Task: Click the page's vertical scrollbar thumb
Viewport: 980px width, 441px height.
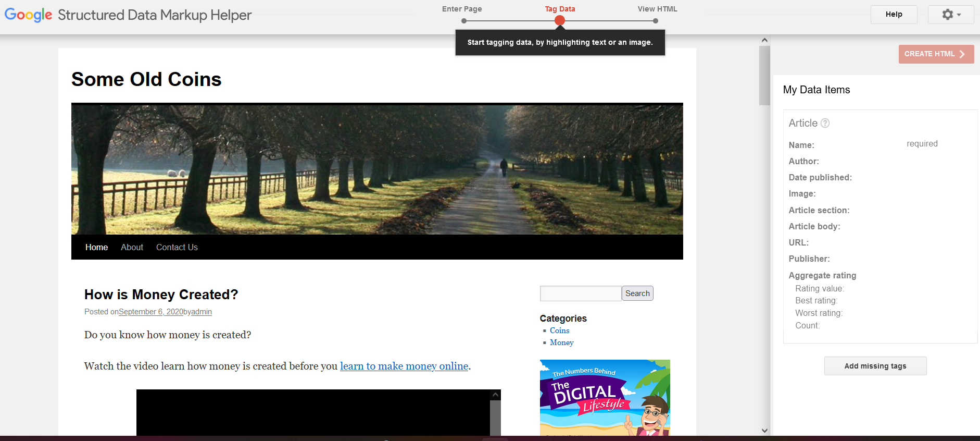Action: [764, 76]
